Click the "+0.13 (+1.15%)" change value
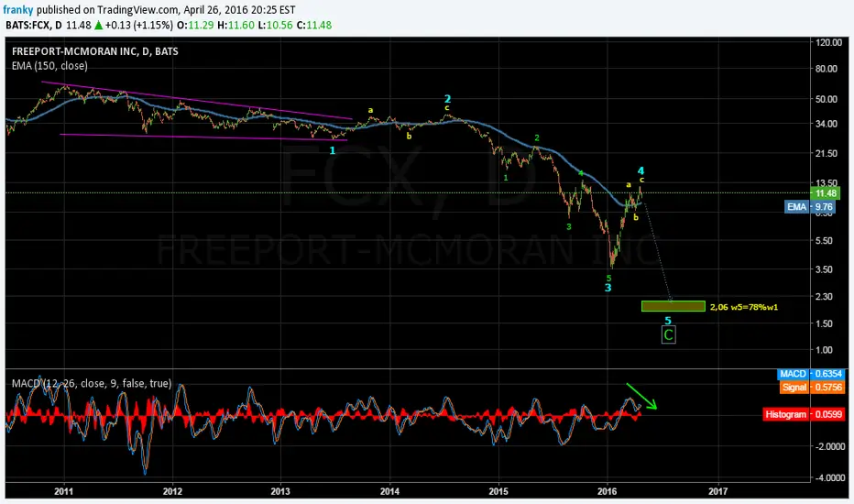Image resolution: width=854 pixels, height=504 pixels. pos(139,25)
